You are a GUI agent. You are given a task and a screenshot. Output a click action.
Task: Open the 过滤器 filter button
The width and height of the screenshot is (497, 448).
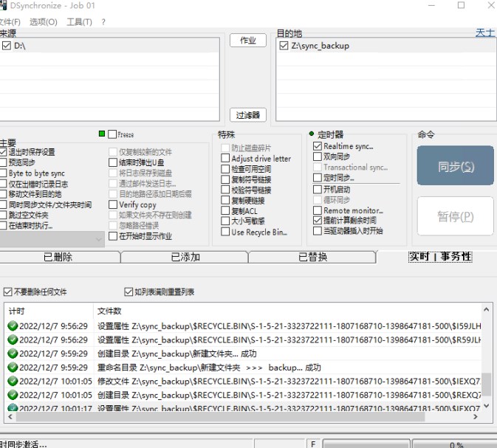point(247,115)
